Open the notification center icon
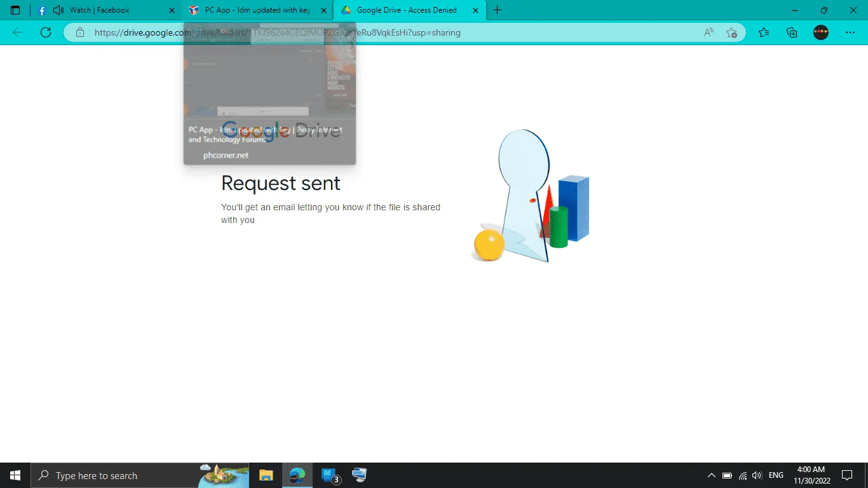Viewport: 868px width, 488px height. [847, 475]
